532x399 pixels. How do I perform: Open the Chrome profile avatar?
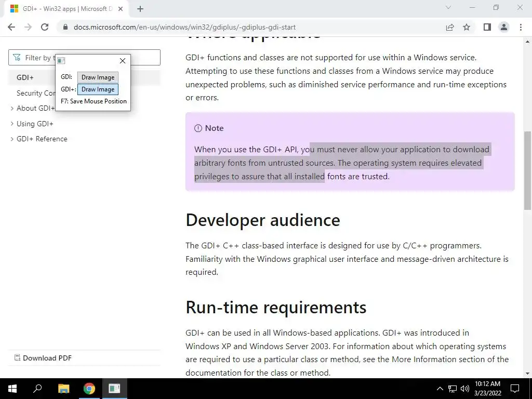pyautogui.click(x=504, y=27)
